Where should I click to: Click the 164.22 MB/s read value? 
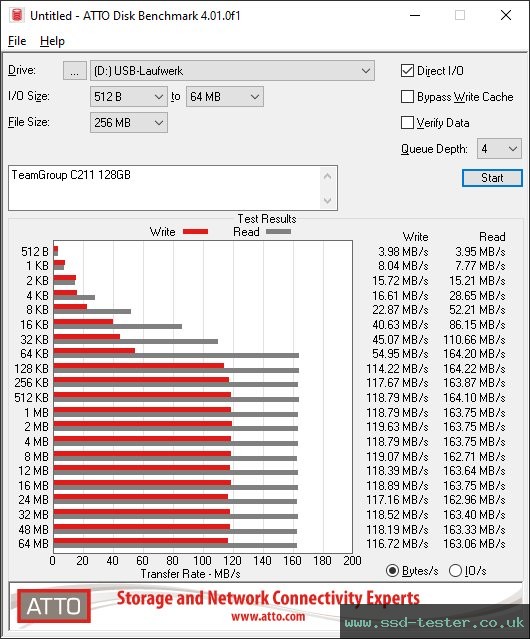click(x=474, y=369)
